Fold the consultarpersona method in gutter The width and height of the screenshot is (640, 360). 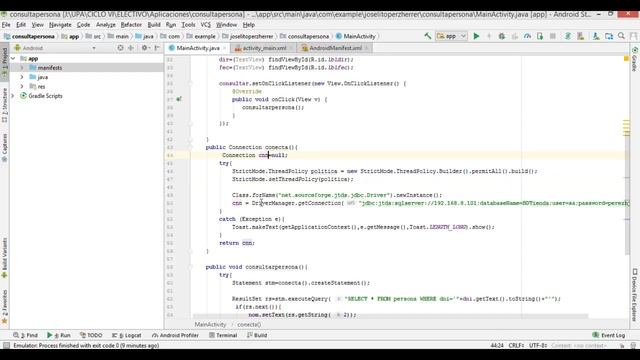(190, 267)
